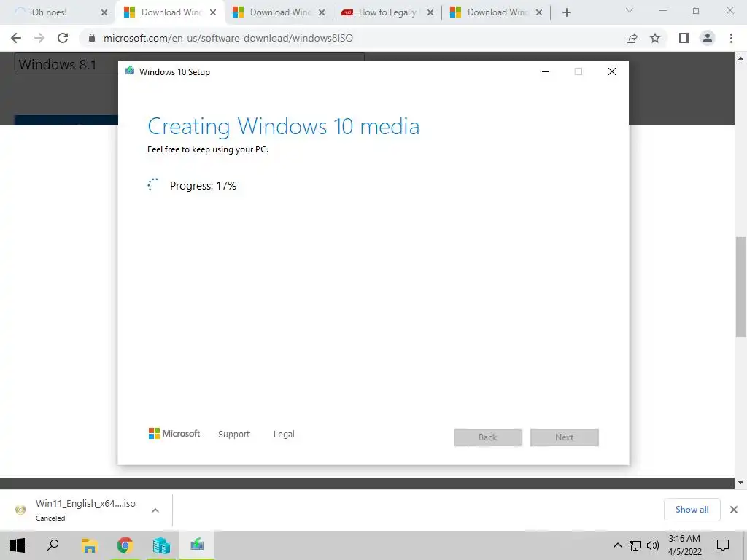
Task: Open the Chrome side panel icon
Action: (684, 38)
